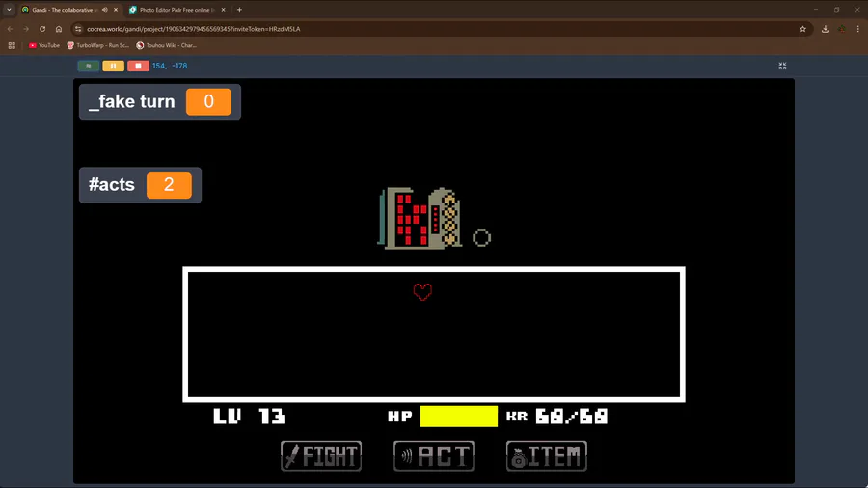This screenshot has width=868, height=488.
Task: Open the apps grid in bookmarks bar
Action: 12,45
